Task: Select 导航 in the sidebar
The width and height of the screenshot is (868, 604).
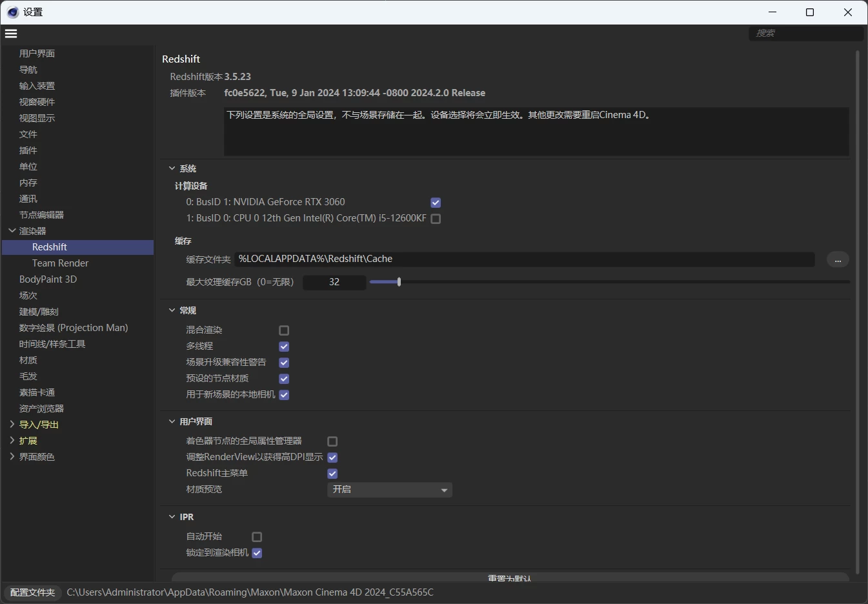Action: pos(28,70)
